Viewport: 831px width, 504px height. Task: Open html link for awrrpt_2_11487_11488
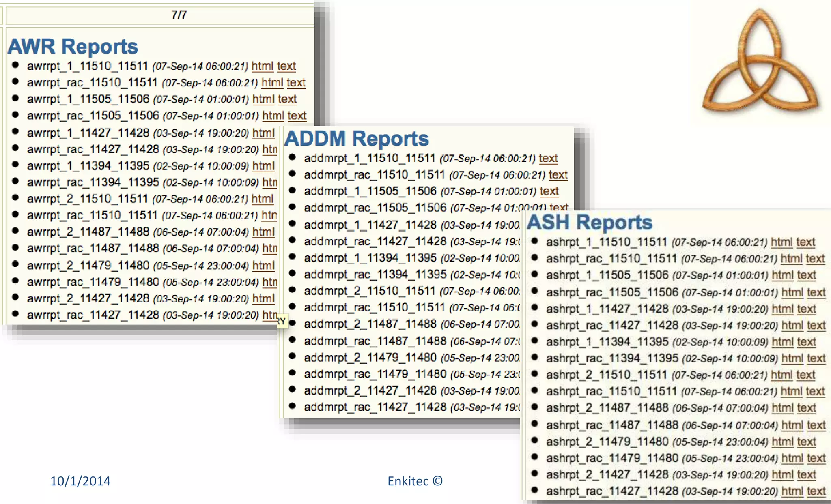click(263, 232)
